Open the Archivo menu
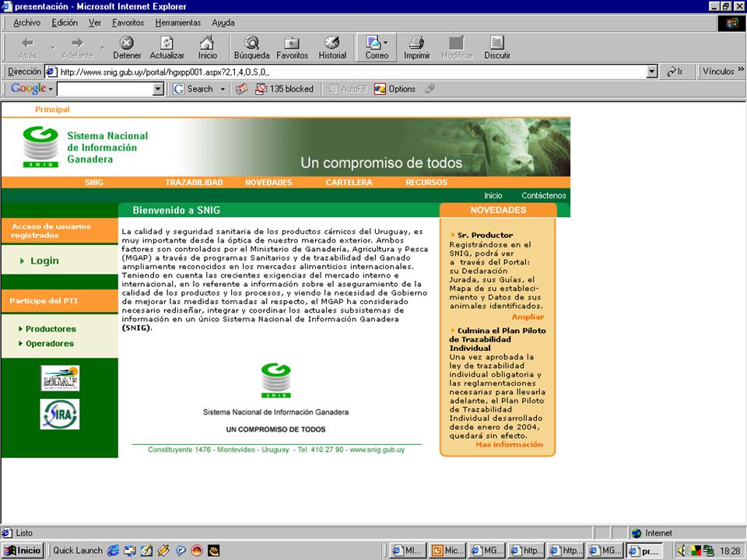Image resolution: width=747 pixels, height=560 pixels. (26, 23)
